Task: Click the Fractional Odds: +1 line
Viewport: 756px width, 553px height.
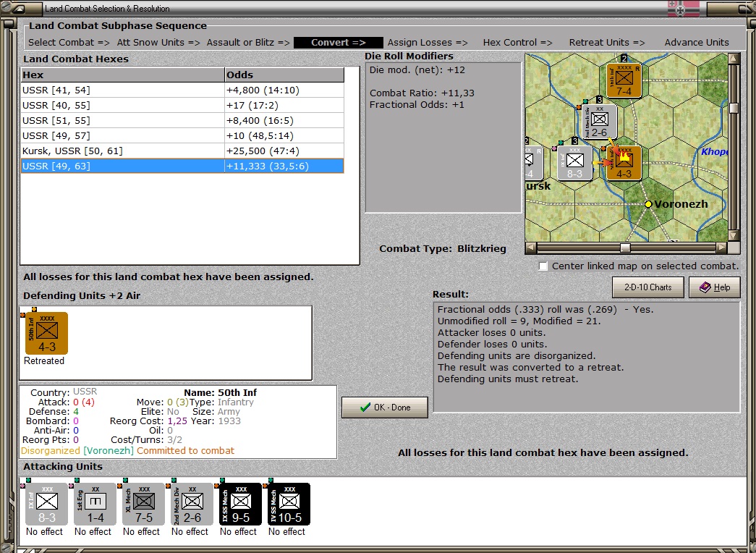Action: pyautogui.click(x=417, y=105)
